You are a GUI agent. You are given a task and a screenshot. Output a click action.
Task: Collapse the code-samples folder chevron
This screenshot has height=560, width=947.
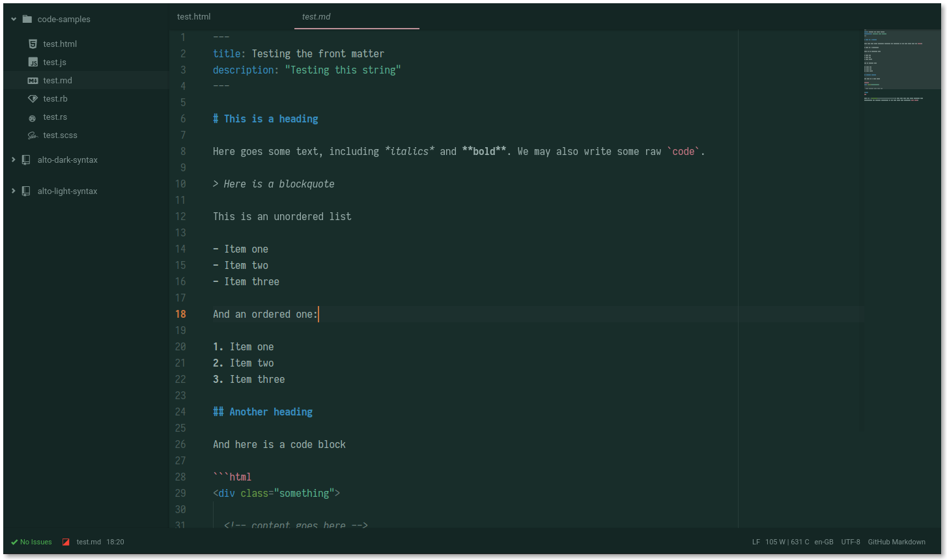(14, 19)
